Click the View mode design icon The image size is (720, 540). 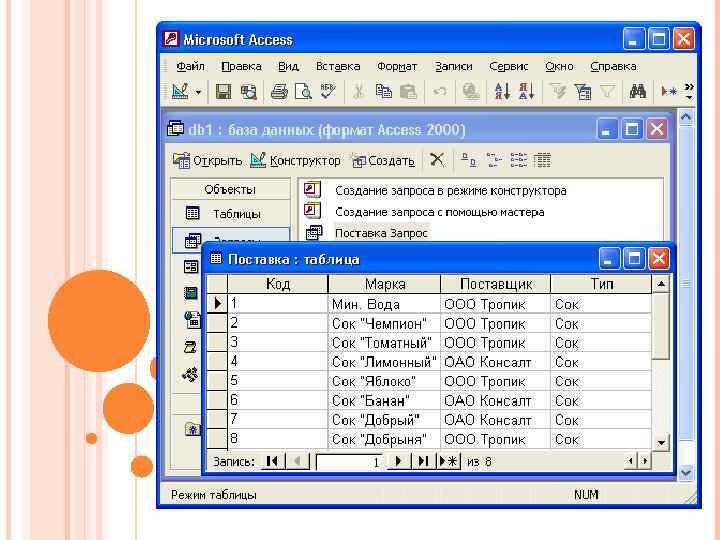pos(180,92)
